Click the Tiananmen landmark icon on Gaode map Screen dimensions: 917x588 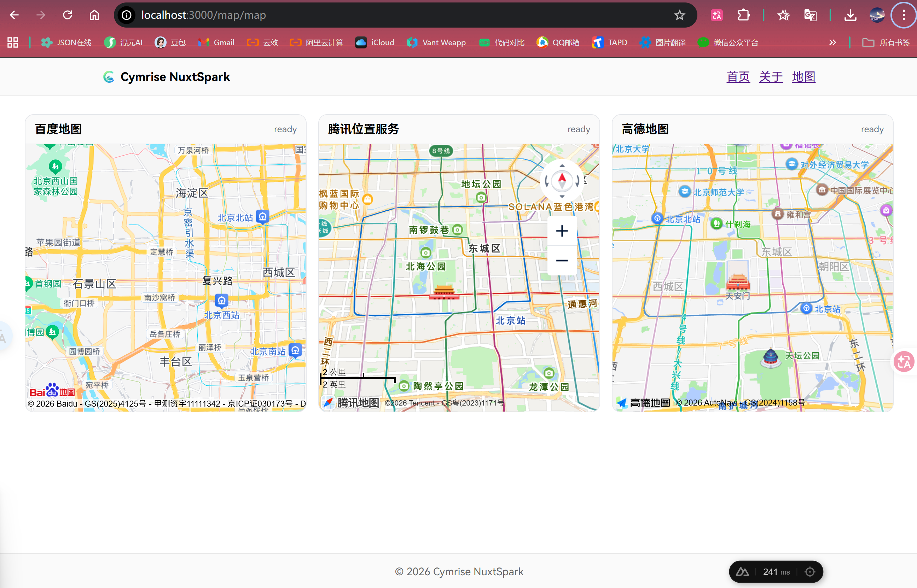737,283
